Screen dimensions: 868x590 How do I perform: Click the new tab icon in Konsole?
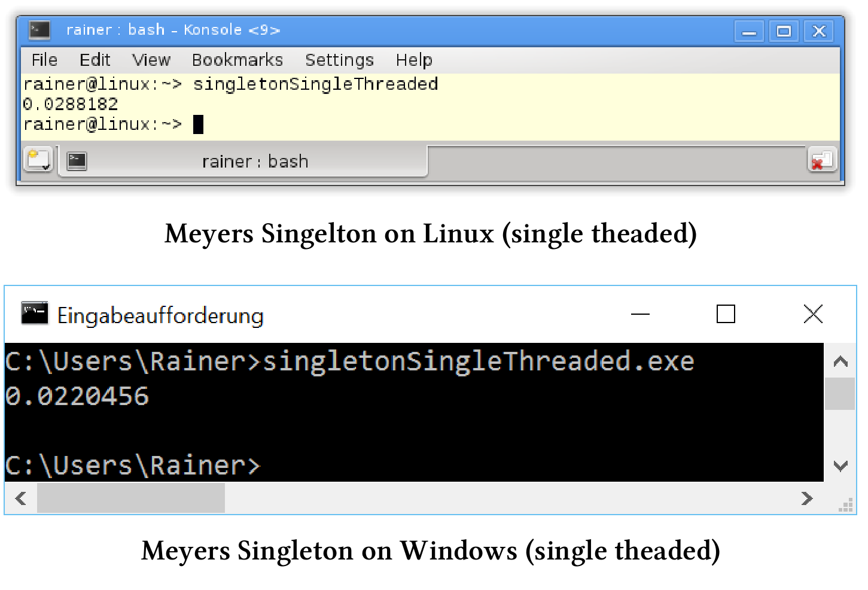pos(39,160)
